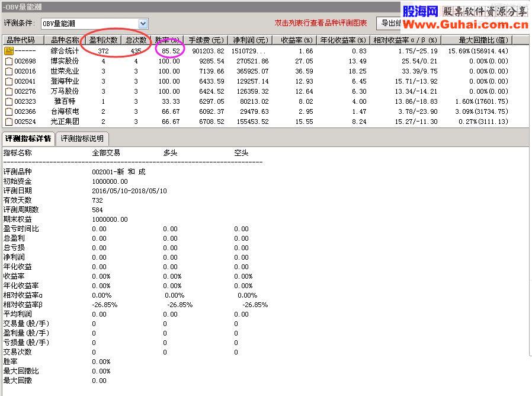Click the 全部交易 column heading
Image resolution: width=532 pixels, height=396 pixels.
click(106, 153)
